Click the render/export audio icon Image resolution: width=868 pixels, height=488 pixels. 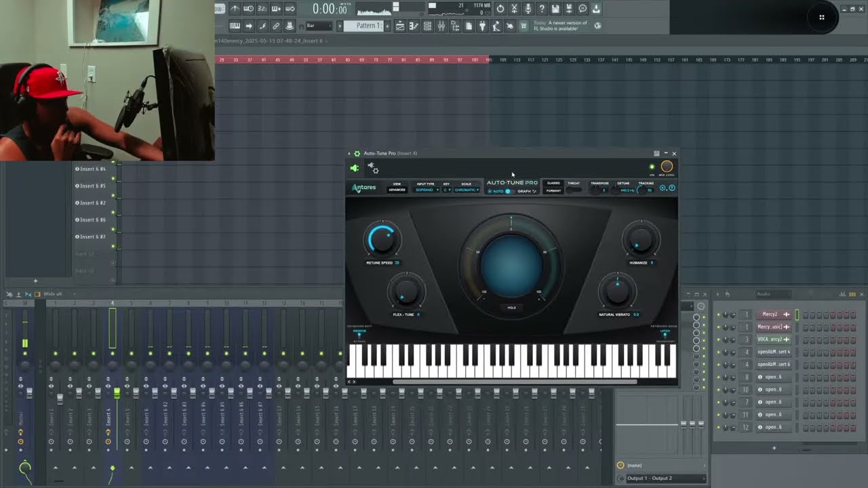(568, 9)
